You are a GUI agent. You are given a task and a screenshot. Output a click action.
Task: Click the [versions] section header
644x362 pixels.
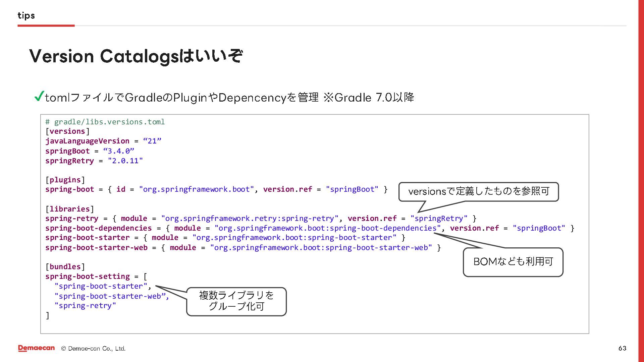pos(67,131)
